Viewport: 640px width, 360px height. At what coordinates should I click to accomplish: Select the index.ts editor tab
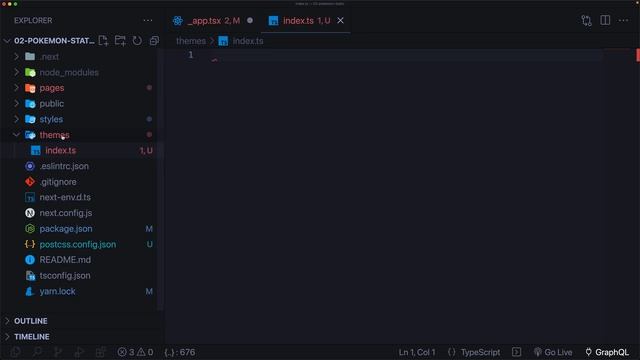[x=306, y=20]
